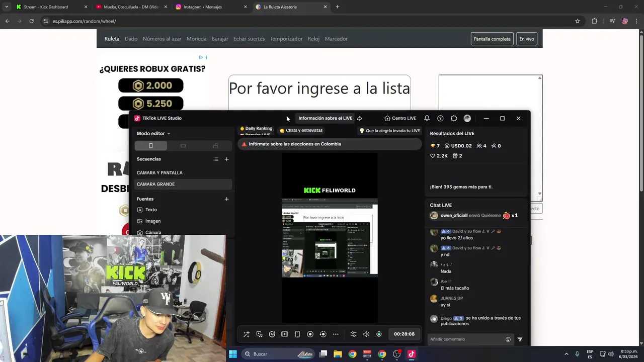Open the Secuencias list view icon
The image size is (644, 362).
pyautogui.click(x=216, y=159)
